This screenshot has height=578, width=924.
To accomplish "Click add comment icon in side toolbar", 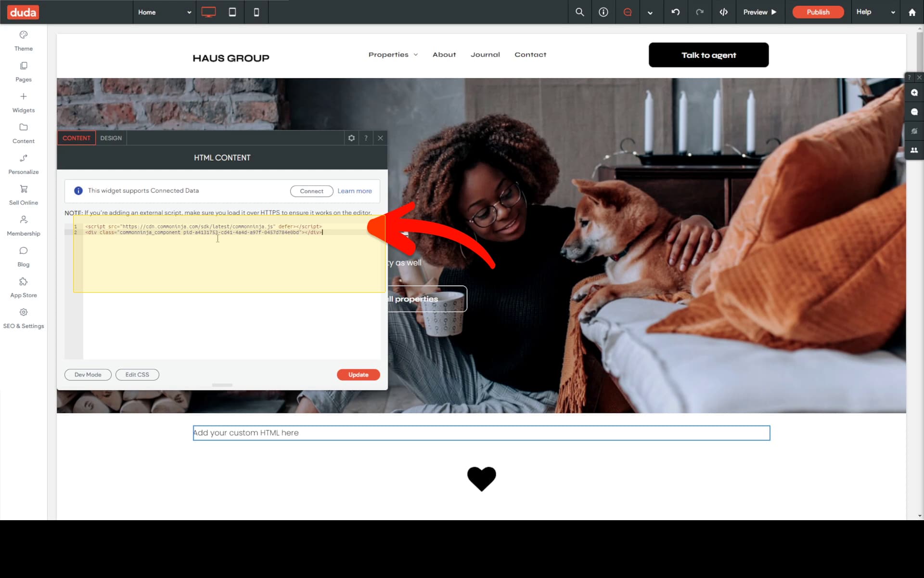I will click(x=914, y=92).
